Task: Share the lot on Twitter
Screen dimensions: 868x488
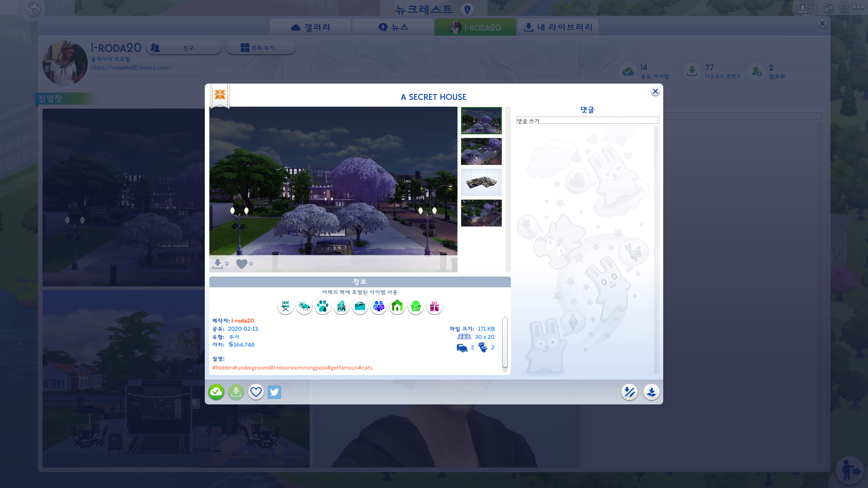Action: pyautogui.click(x=274, y=392)
